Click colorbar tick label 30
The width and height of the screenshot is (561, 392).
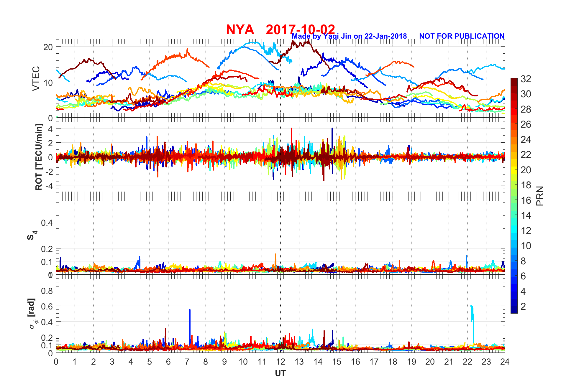click(526, 94)
